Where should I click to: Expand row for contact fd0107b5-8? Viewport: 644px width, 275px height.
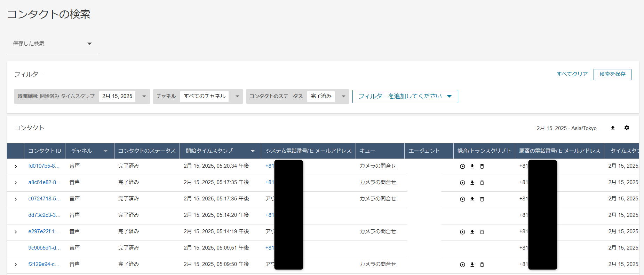(x=16, y=167)
